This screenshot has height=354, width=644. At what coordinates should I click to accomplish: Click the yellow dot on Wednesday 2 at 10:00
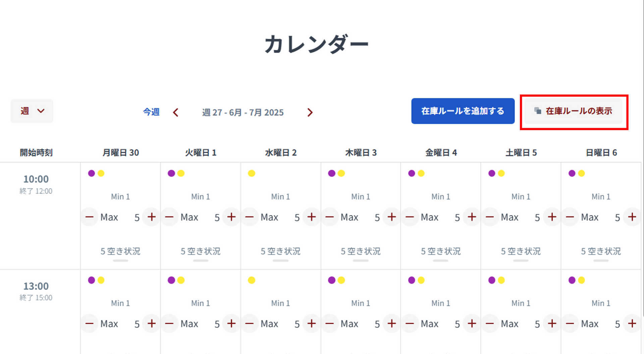point(252,173)
